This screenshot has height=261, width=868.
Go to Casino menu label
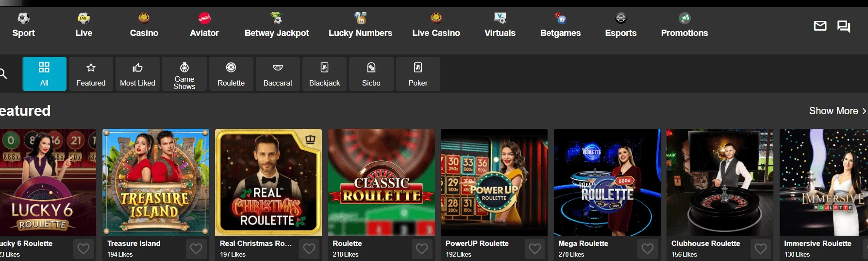(144, 33)
